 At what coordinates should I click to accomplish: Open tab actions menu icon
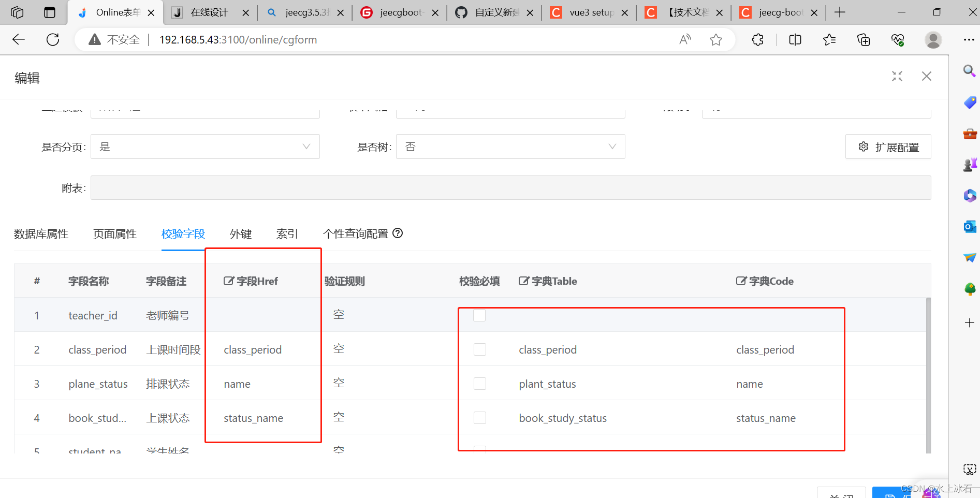click(50, 12)
